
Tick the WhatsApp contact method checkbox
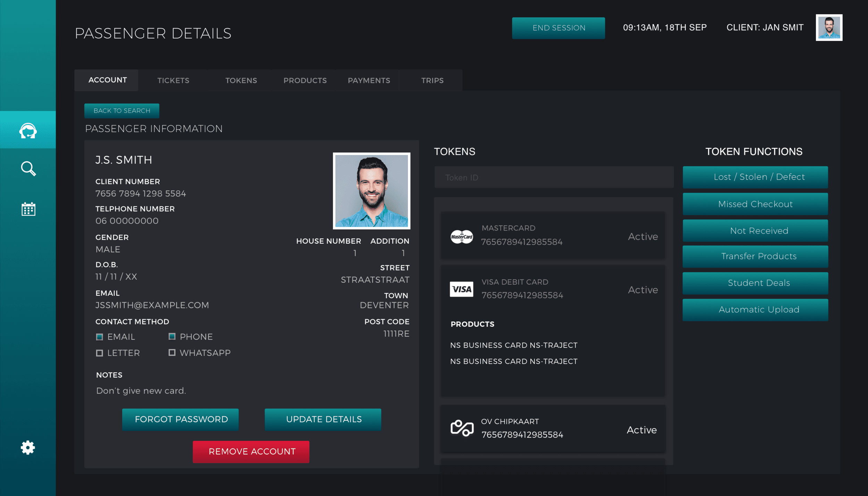tap(172, 353)
